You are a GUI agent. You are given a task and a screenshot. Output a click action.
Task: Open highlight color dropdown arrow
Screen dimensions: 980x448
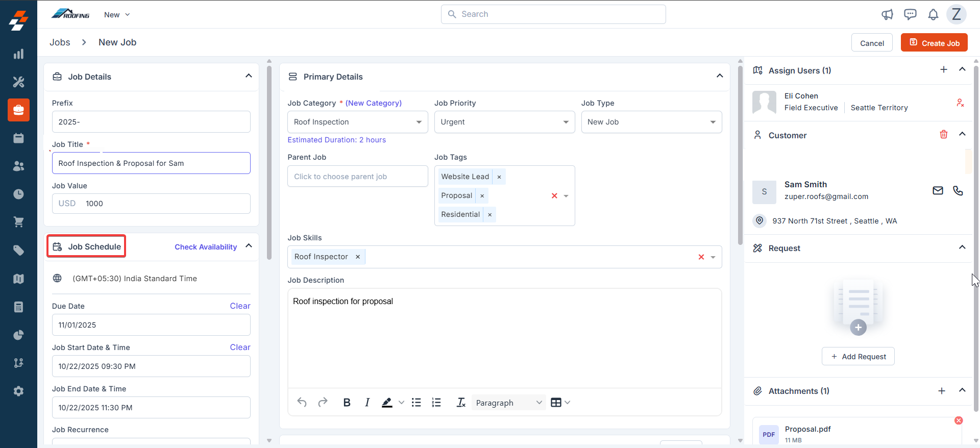point(401,403)
